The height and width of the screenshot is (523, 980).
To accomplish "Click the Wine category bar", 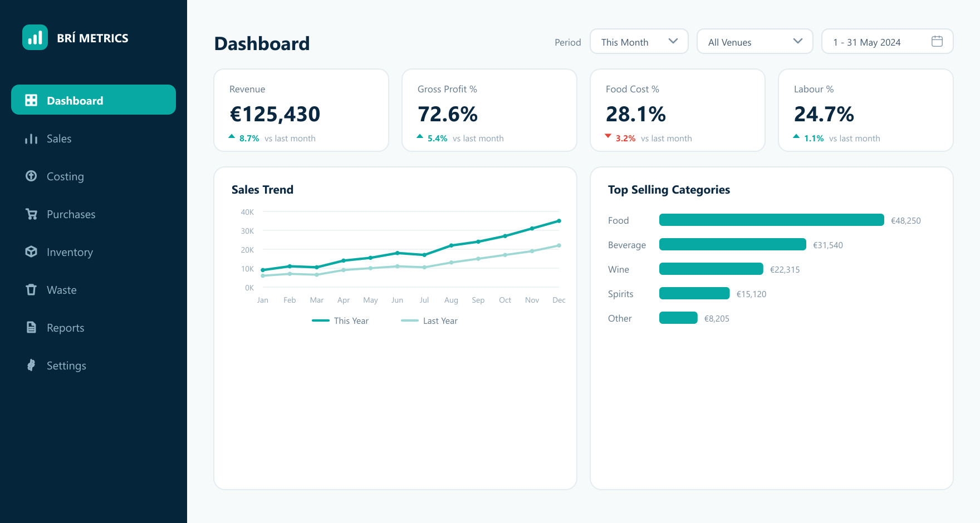I will click(711, 269).
